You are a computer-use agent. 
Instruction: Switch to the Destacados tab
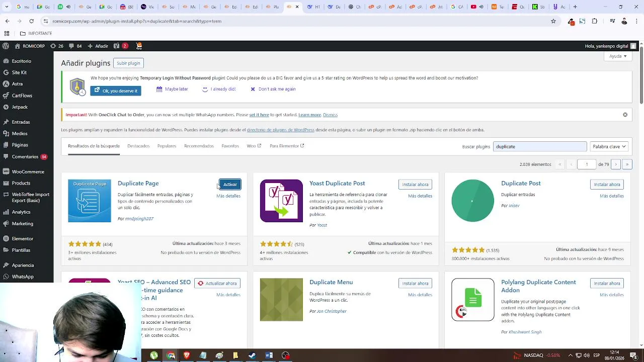(x=138, y=146)
